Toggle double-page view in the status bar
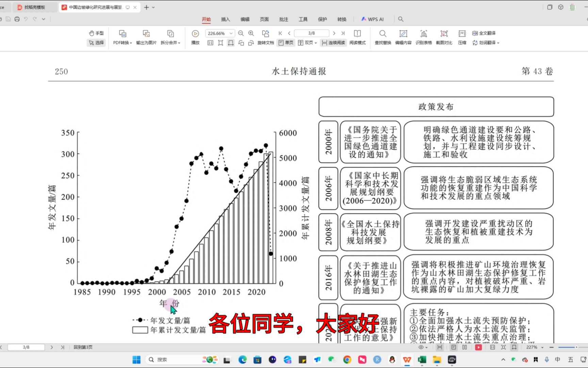 [465, 347]
